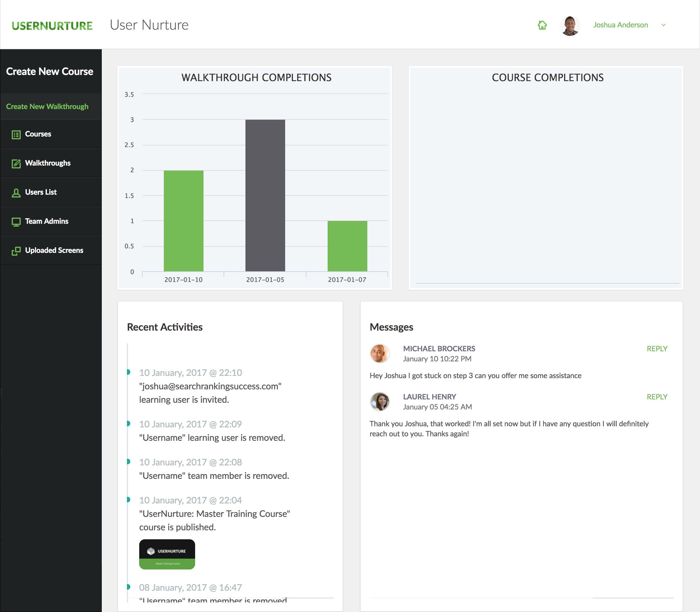
Task: Click the 10 January, 2017 @ 22:10 activity timestamp
Action: point(190,373)
